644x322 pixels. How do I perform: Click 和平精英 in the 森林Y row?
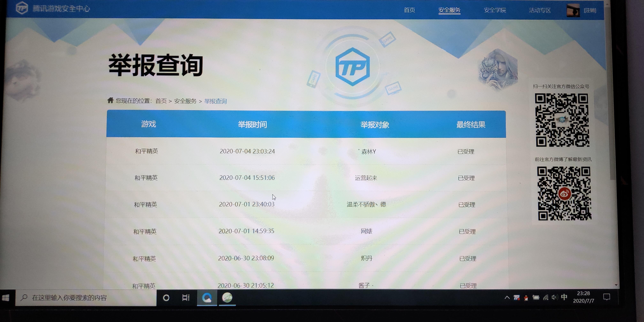146,151
